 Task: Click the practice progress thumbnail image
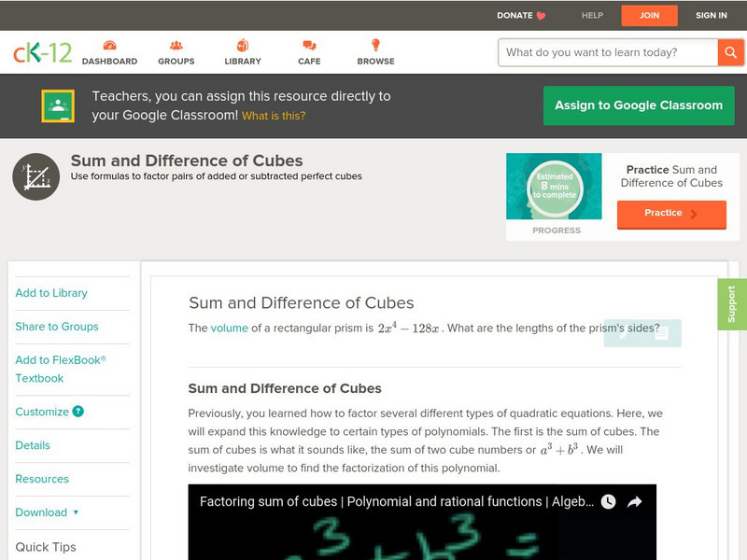pos(554,186)
